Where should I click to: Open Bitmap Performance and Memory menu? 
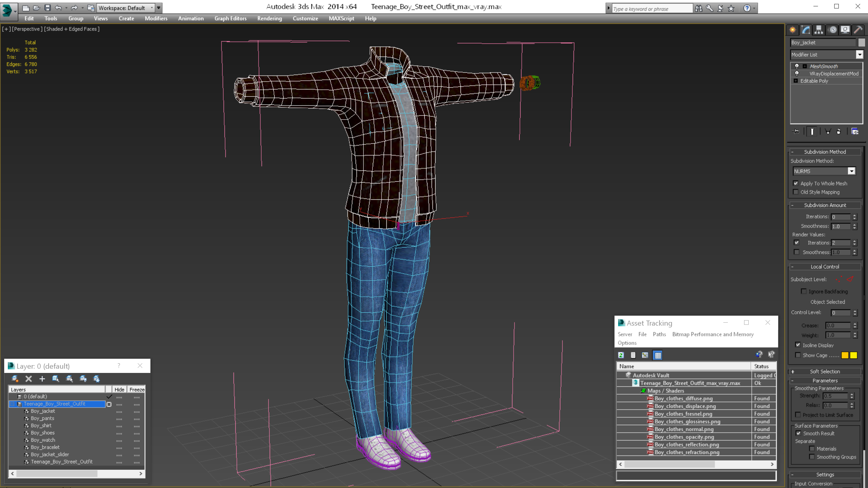[713, 334]
